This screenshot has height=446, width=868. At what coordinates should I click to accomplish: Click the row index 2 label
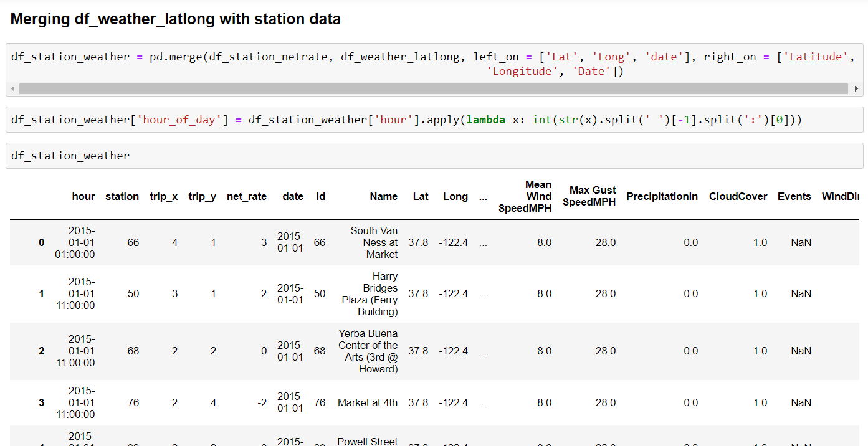42,351
